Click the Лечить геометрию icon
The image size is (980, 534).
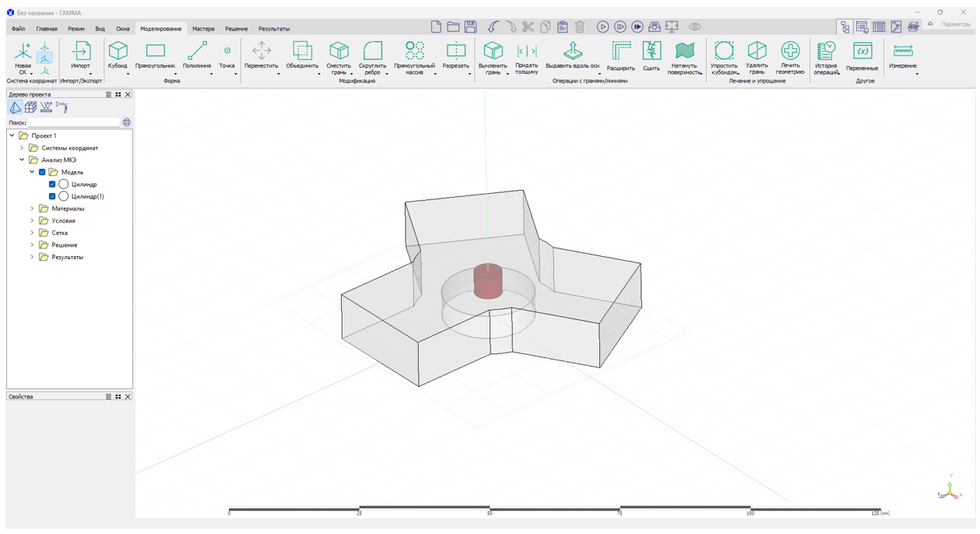coord(789,53)
